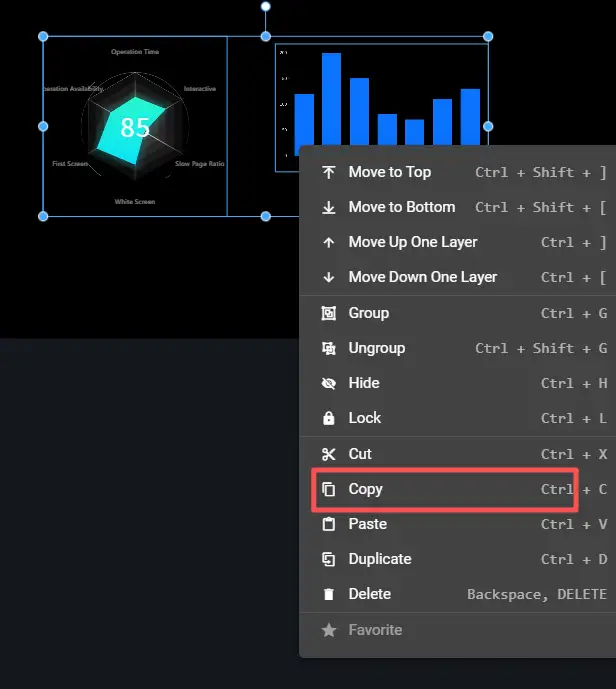This screenshot has height=689, width=616.
Task: Click the crossed-eye Hide icon
Action: 328,383
